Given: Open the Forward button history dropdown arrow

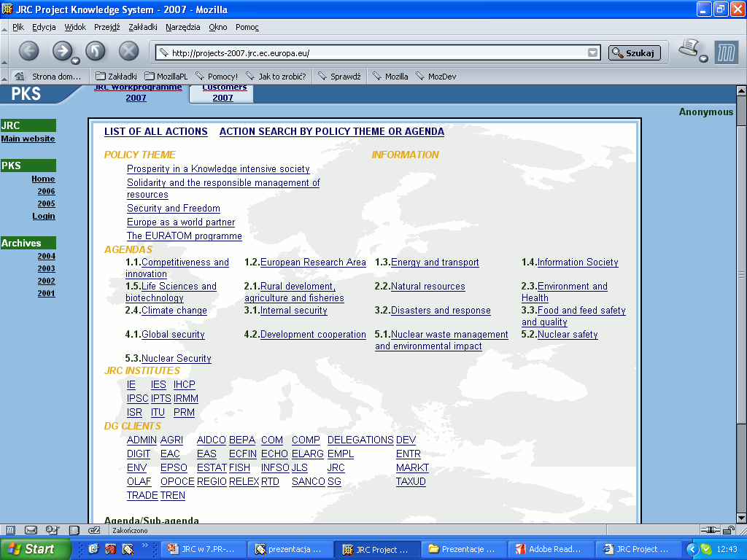Looking at the screenshot, I should tap(75, 61).
